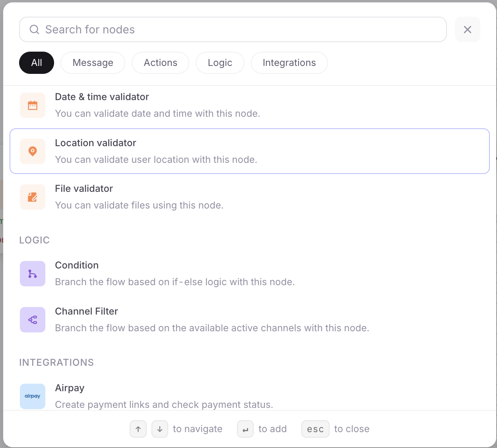Select the Location validator node title
Screen dimensions: 497x448
click(95, 143)
